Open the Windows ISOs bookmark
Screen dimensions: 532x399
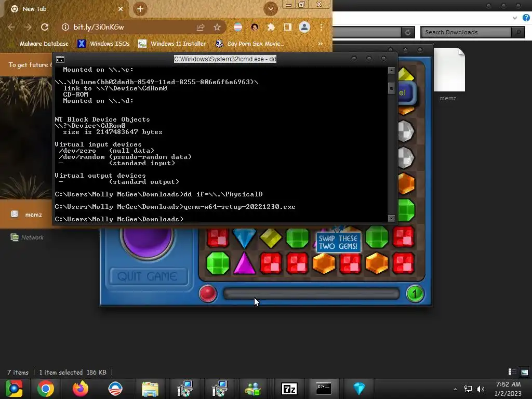(103, 44)
